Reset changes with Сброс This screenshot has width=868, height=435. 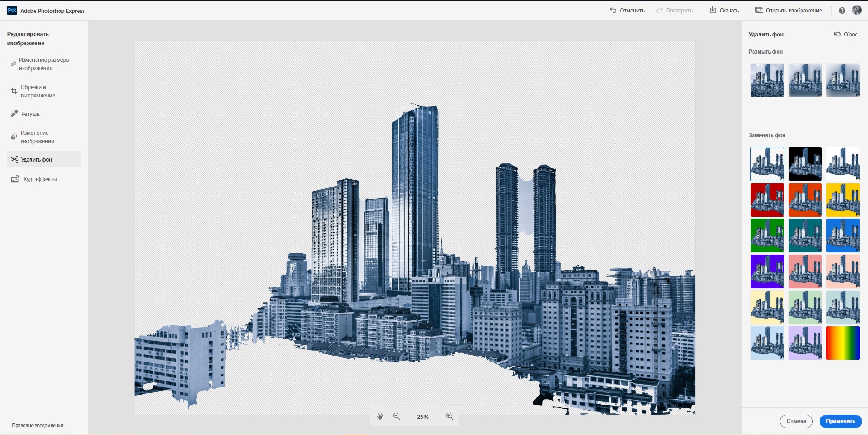coord(845,34)
